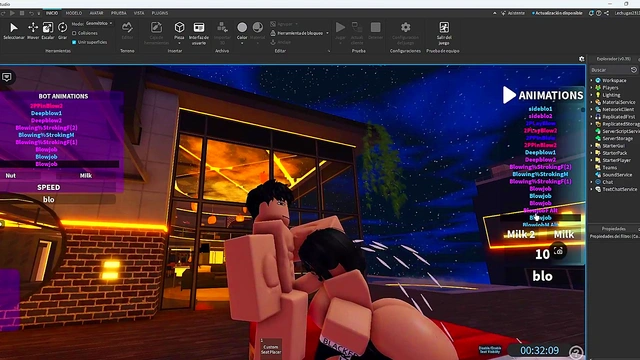Open Interfaz de usuario tool
640x360 pixels.
[x=199, y=33]
